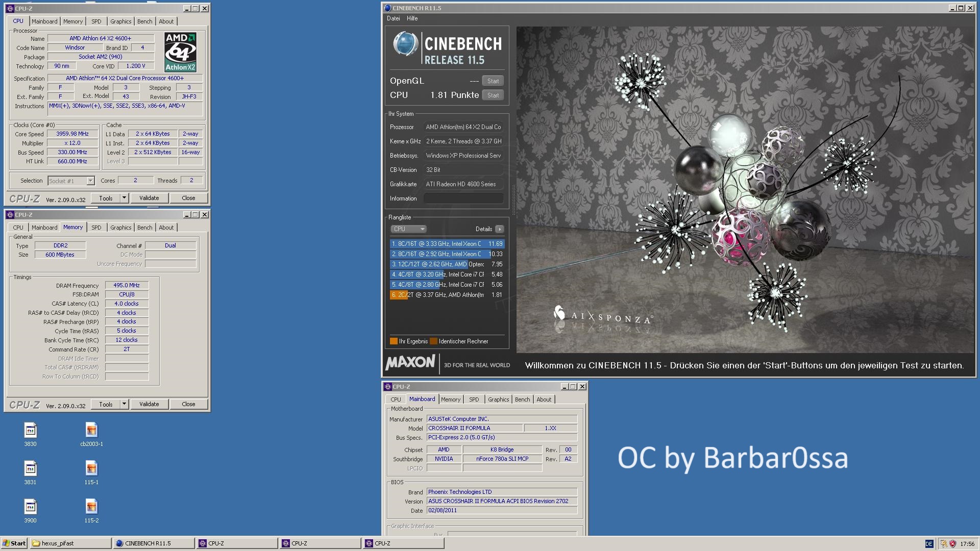Click the red shield tray icon

(952, 544)
